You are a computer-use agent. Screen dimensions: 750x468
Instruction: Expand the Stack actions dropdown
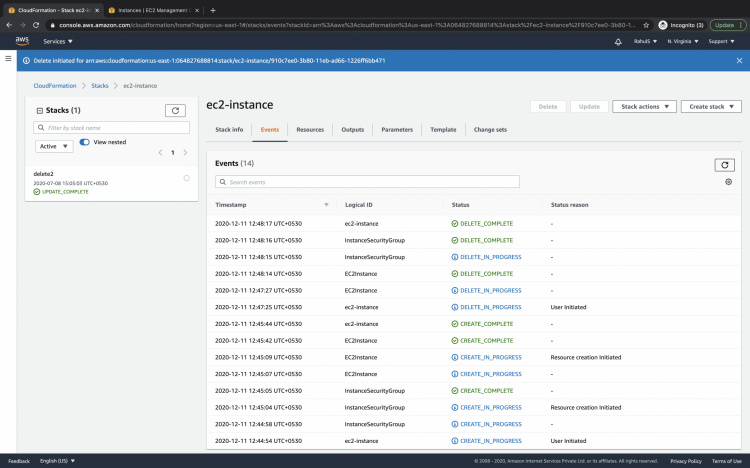tap(645, 106)
